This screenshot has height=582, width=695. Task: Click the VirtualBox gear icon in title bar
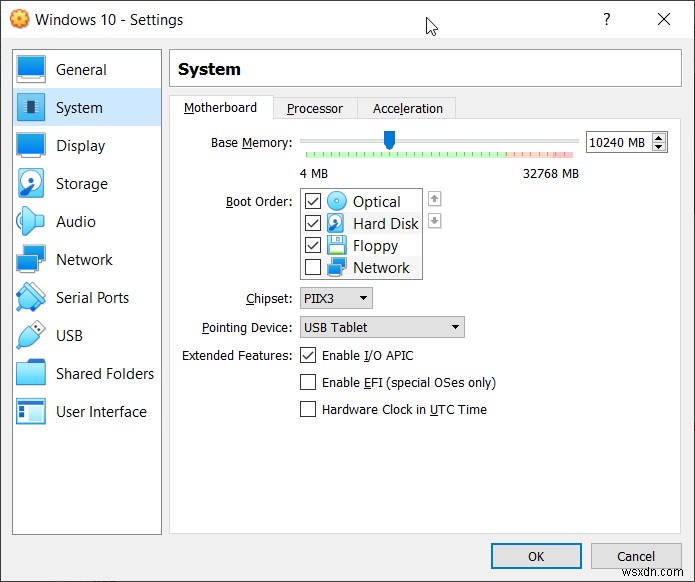pos(20,20)
